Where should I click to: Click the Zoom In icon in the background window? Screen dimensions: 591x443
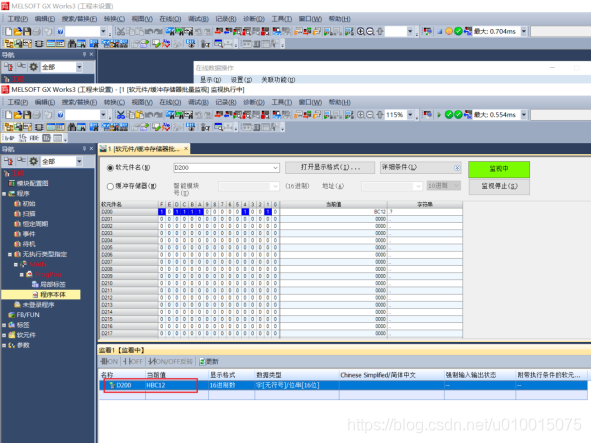[x=361, y=31]
